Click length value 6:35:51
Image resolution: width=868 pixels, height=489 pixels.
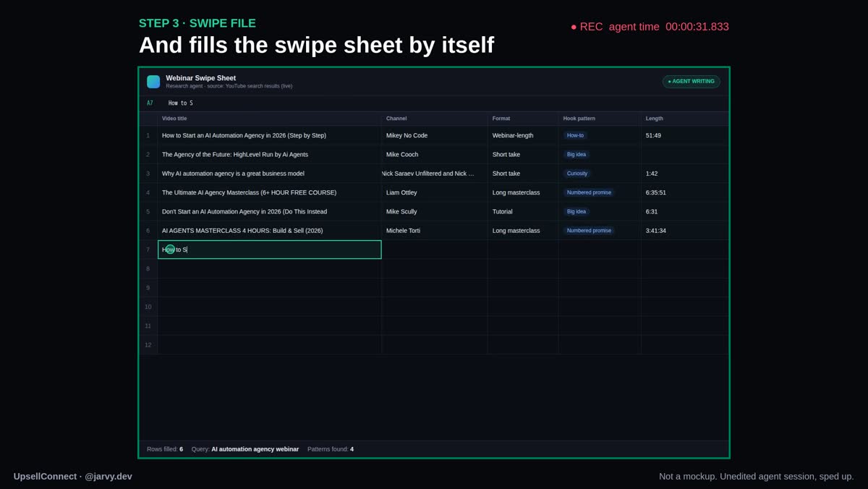click(x=656, y=192)
